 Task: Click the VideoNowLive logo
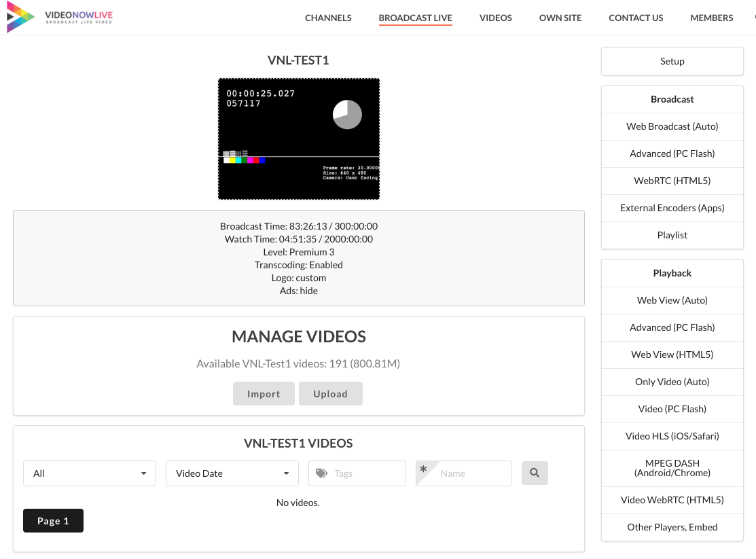point(59,18)
